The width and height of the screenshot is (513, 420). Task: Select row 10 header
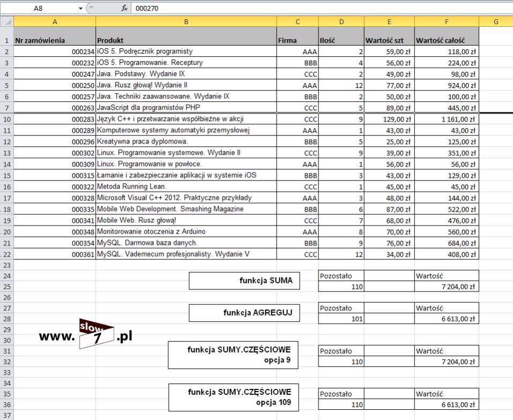(x=7, y=119)
